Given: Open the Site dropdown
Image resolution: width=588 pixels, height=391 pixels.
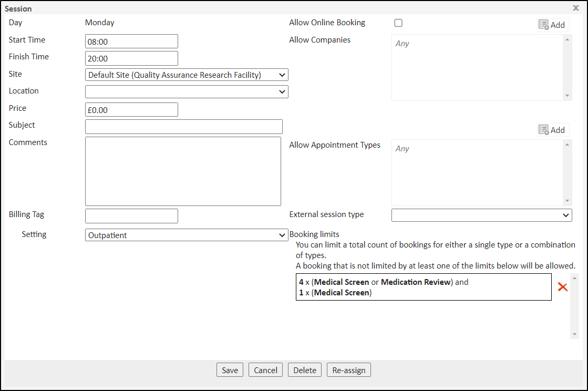Looking at the screenshot, I should [x=187, y=75].
